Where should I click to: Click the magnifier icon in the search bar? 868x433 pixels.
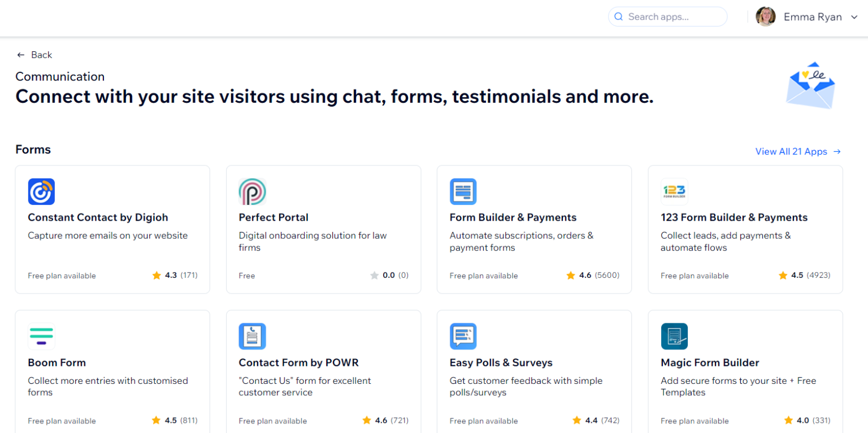[619, 16]
